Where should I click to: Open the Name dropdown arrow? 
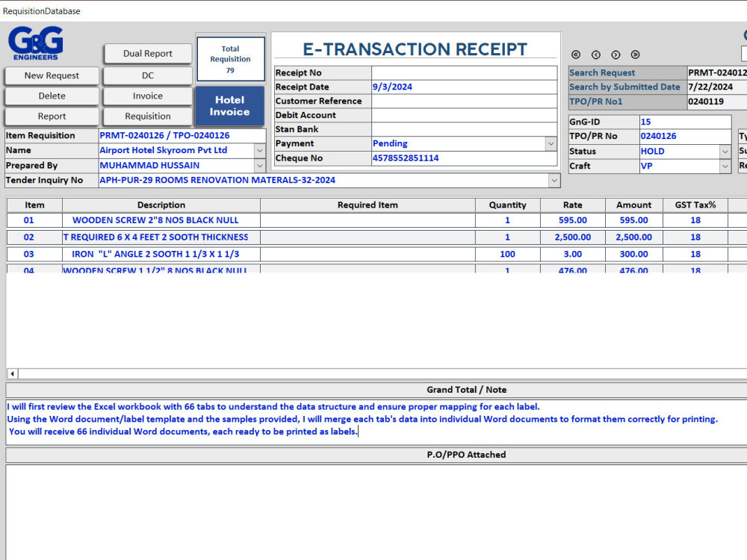pos(260,151)
